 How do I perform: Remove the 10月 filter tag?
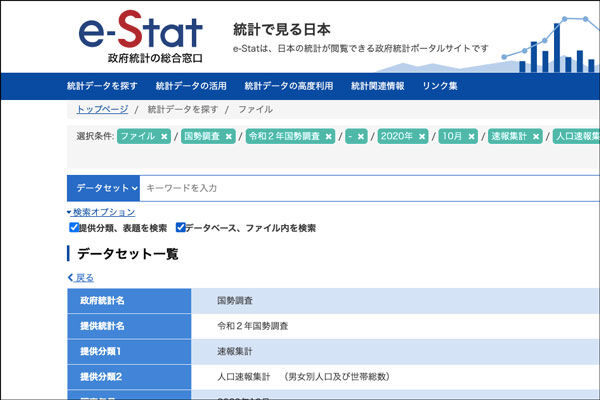point(471,136)
